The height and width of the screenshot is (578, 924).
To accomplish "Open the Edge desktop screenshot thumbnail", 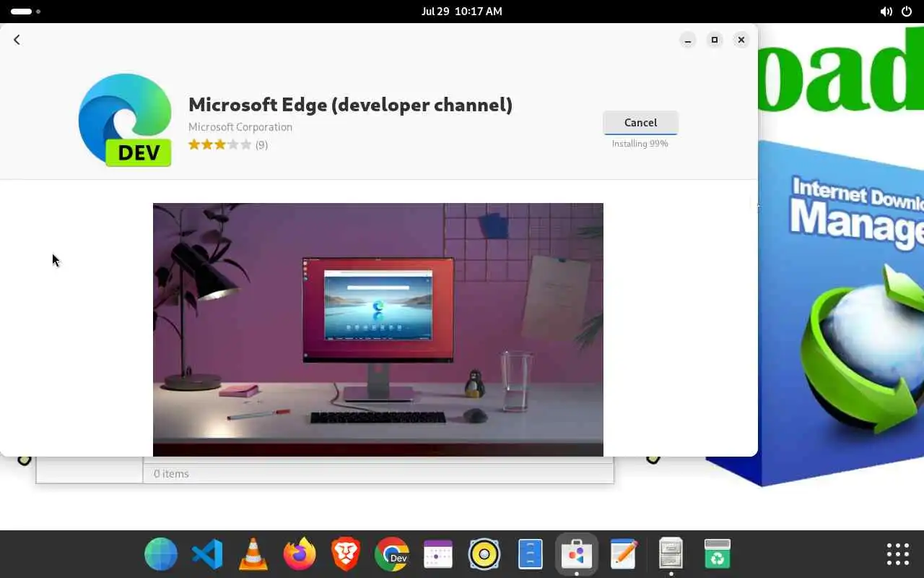I will (378, 329).
